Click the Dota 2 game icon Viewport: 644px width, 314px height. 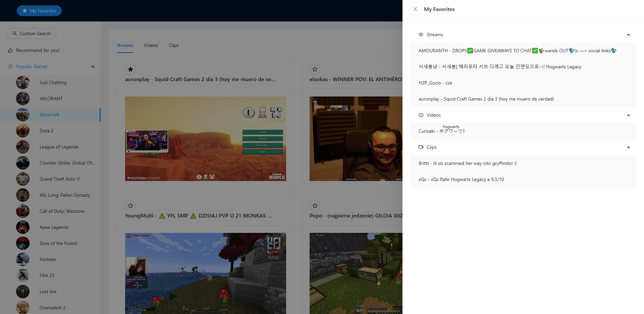tap(23, 131)
